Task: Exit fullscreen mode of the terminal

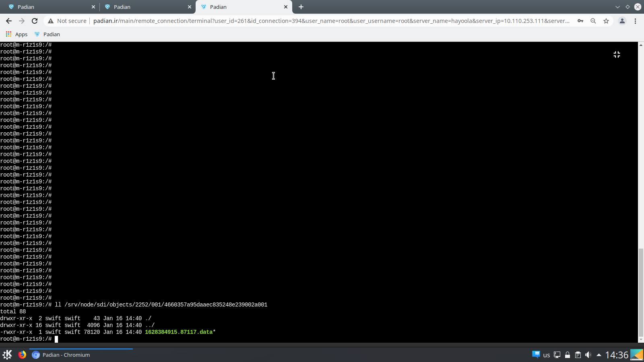Action: pos(617,54)
